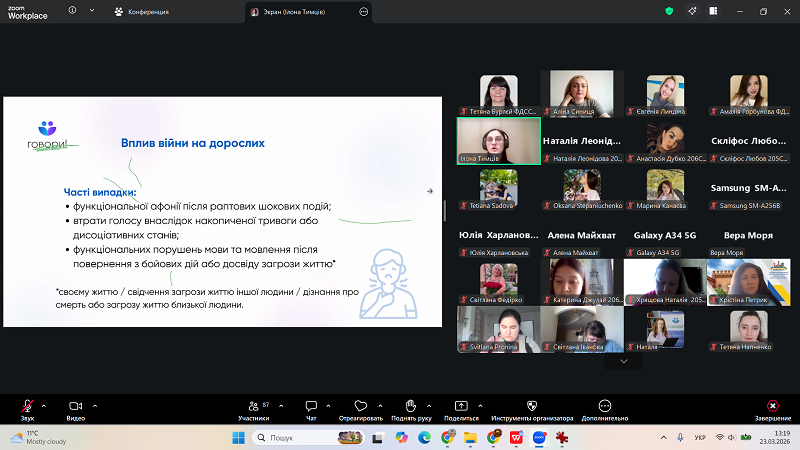Screen dimensions: 800x450
Task: Expand video options arrow next to Видео
Action: [x=95, y=403]
